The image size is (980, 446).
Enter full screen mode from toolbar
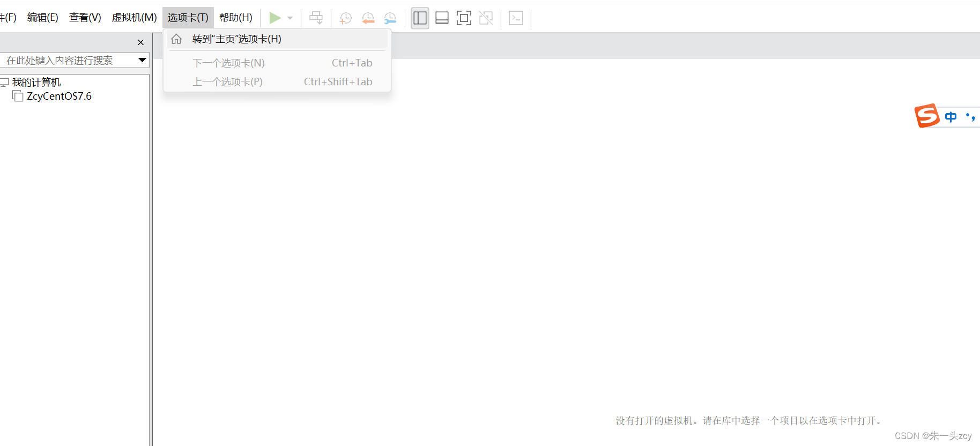464,18
